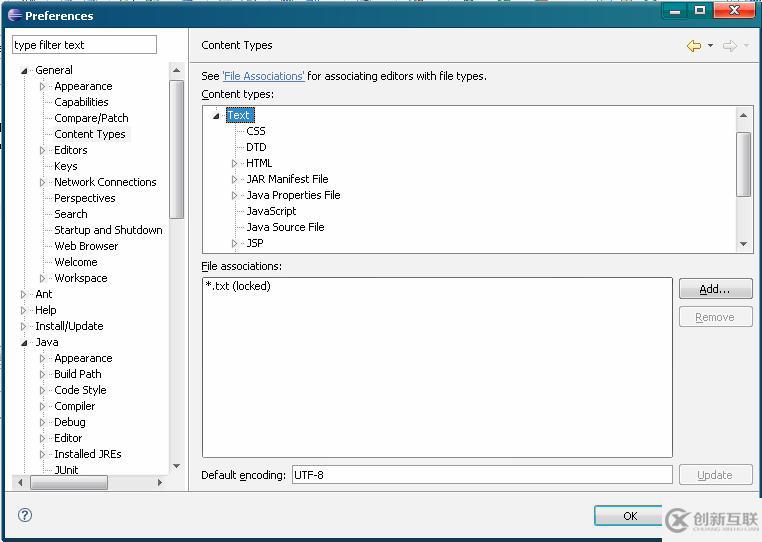Click the forward navigation arrow icon
This screenshot has height=542, width=762.
729,46
